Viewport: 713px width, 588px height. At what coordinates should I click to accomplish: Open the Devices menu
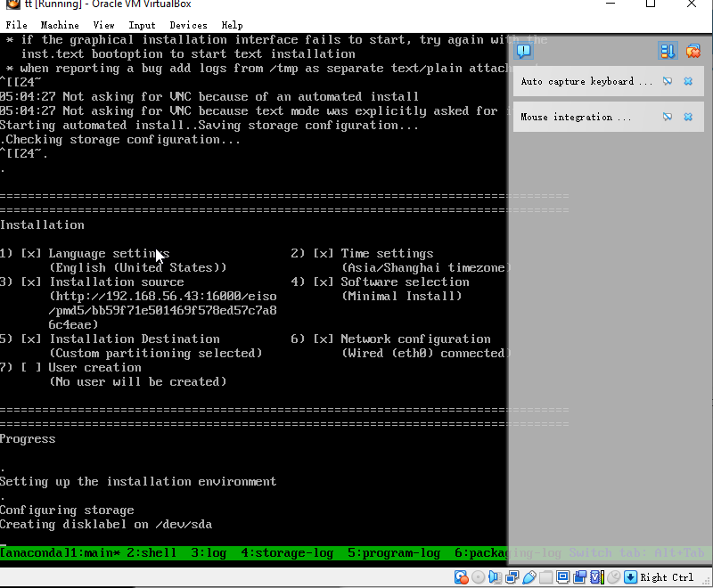click(188, 25)
